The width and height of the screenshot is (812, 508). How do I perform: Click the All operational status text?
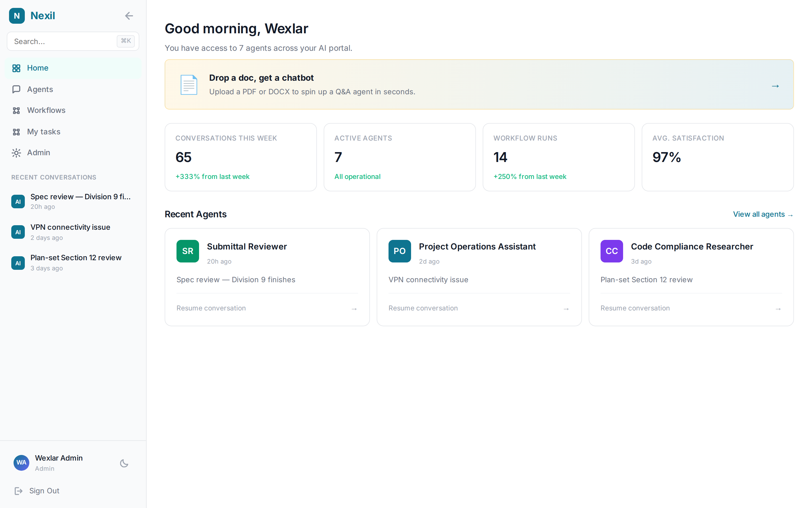click(x=357, y=176)
